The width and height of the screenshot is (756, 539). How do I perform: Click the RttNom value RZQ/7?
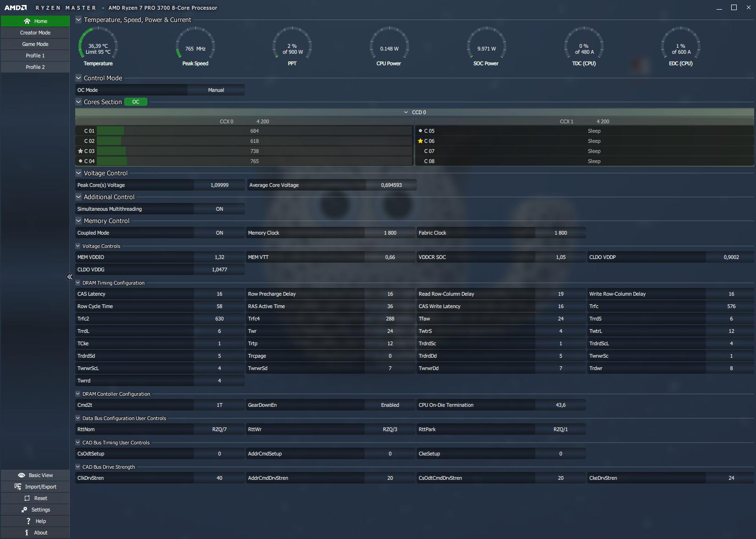(219, 429)
